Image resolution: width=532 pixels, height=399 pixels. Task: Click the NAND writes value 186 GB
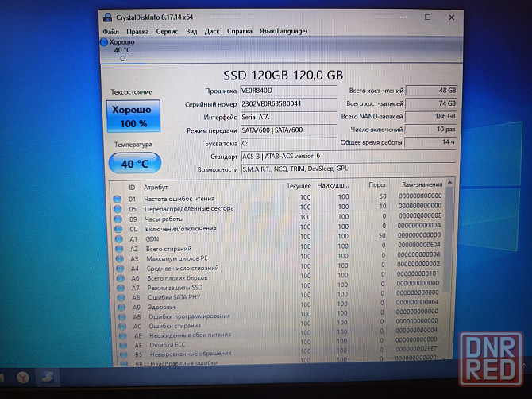coord(431,117)
